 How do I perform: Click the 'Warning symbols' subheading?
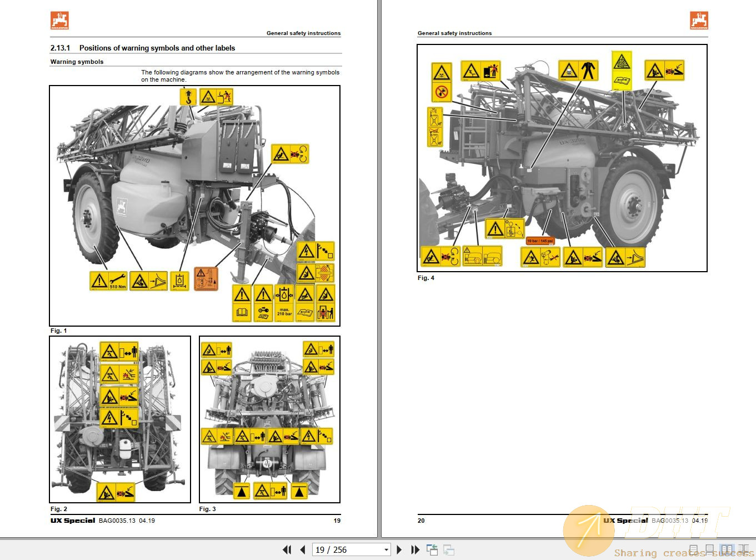[77, 62]
